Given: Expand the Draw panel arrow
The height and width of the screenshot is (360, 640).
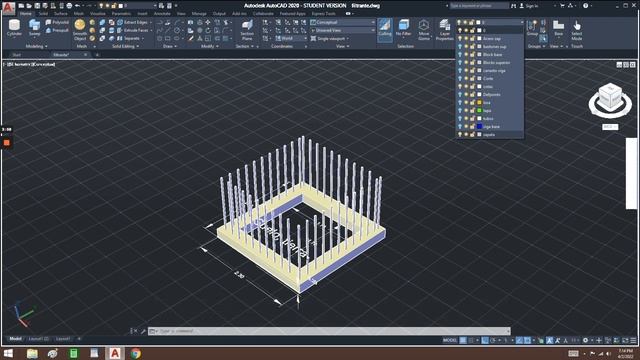Looking at the screenshot, I should (176, 47).
